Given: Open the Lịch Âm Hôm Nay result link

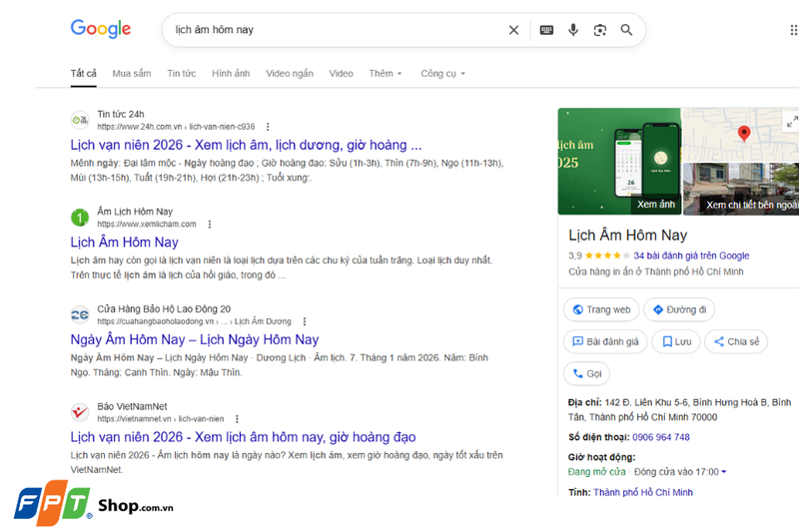Looking at the screenshot, I should pos(124,243).
